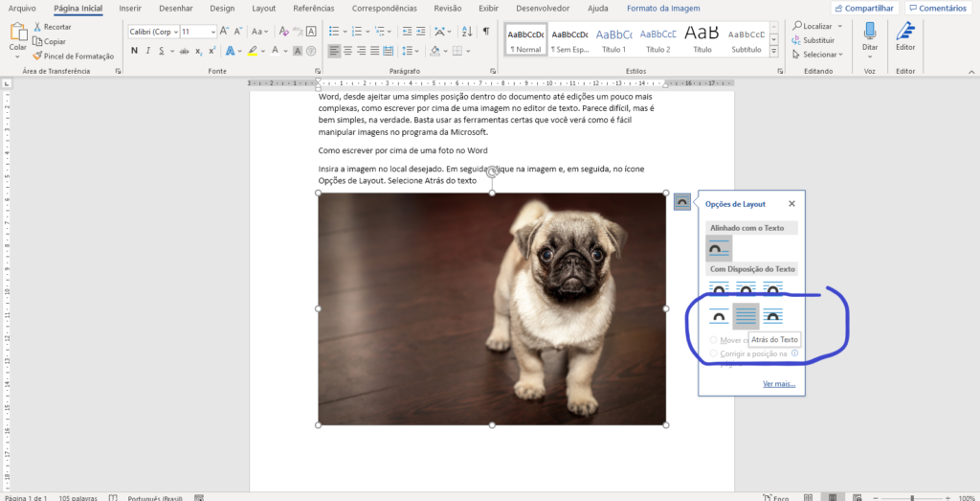Switch to the Layout tab
The width and height of the screenshot is (980, 501).
pyautogui.click(x=264, y=8)
